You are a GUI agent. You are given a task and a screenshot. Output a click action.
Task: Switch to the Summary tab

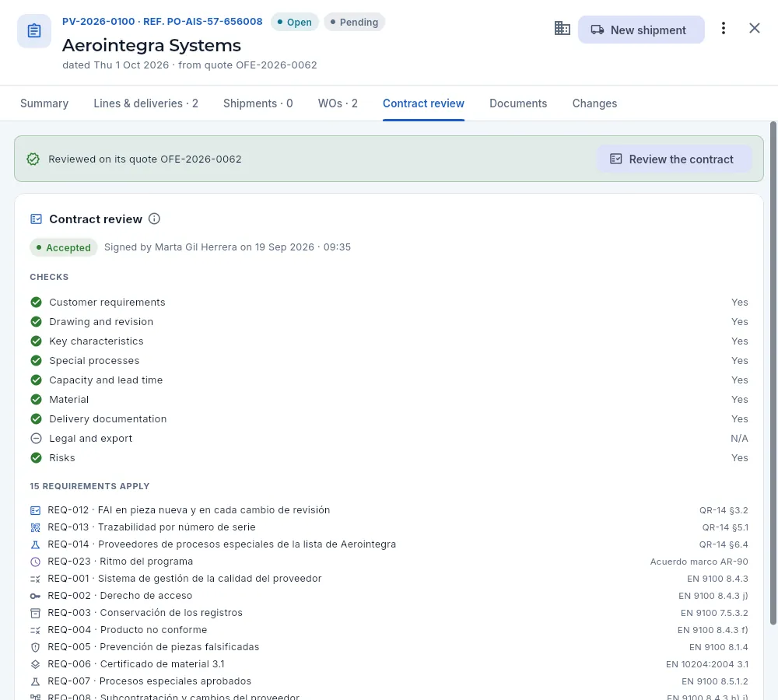pyautogui.click(x=44, y=103)
